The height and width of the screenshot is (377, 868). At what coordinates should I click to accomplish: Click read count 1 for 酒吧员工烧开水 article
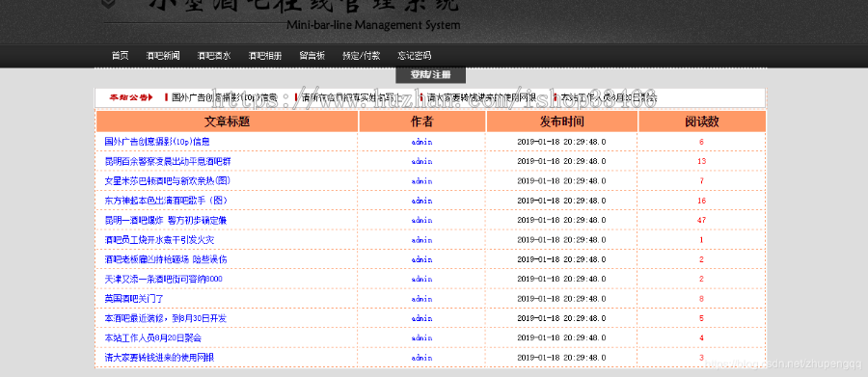click(x=701, y=240)
